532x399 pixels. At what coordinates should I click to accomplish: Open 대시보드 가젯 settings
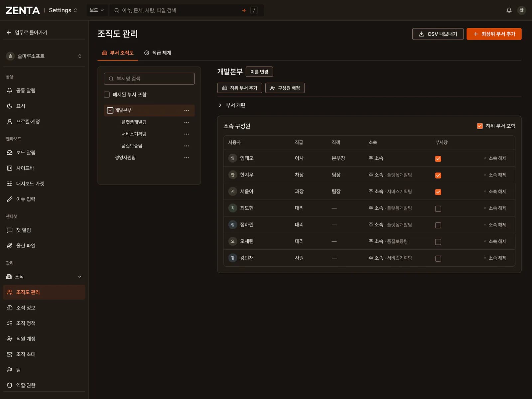coord(44,184)
